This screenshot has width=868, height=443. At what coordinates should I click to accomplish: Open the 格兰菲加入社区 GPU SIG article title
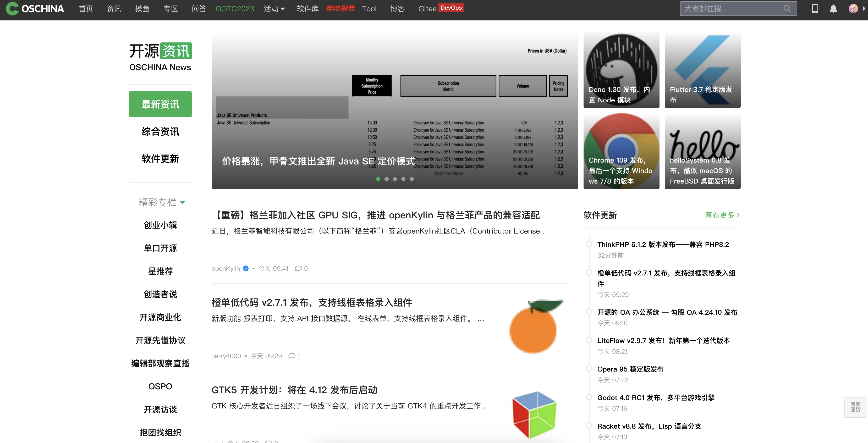[x=377, y=215]
